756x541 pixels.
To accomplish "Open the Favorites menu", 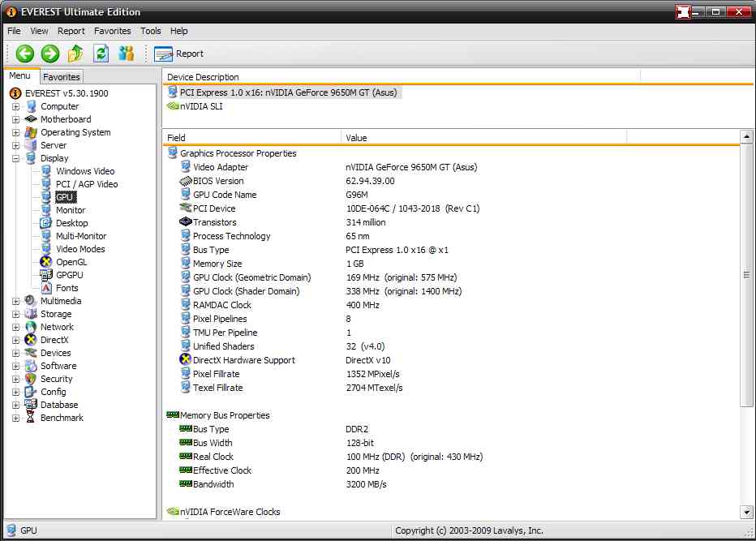I will click(112, 31).
